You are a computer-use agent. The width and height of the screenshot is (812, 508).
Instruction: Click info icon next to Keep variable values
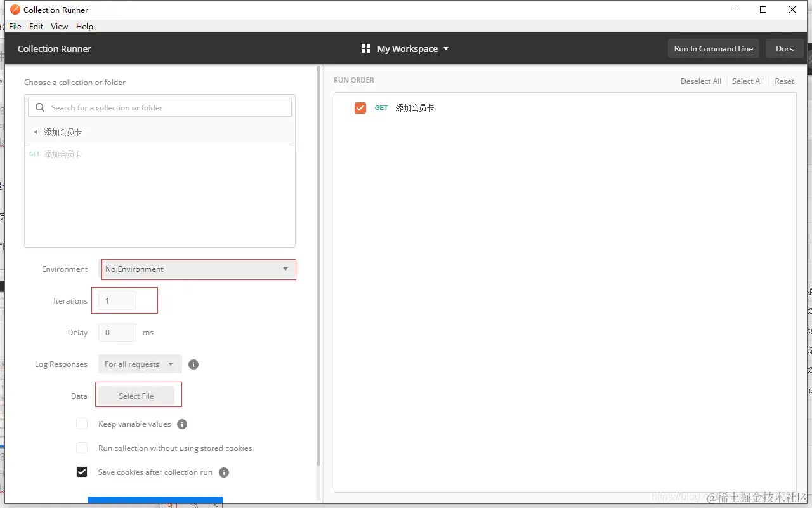182,424
